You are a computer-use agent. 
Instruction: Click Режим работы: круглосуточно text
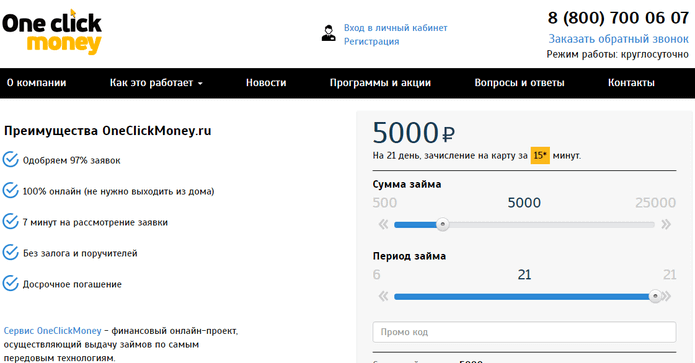[x=617, y=55]
